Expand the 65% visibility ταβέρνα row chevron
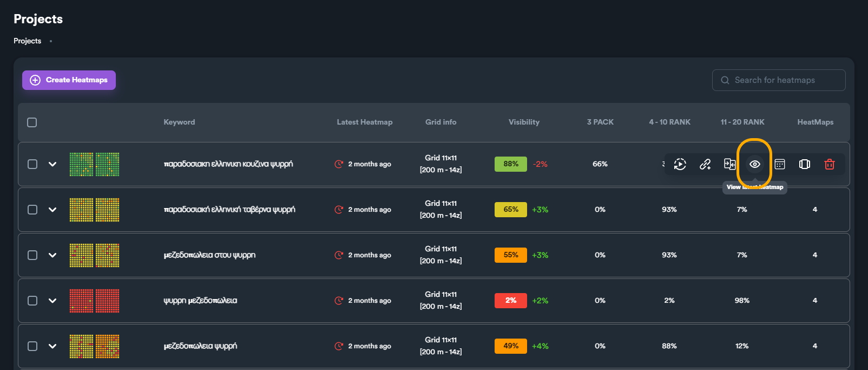 point(52,210)
